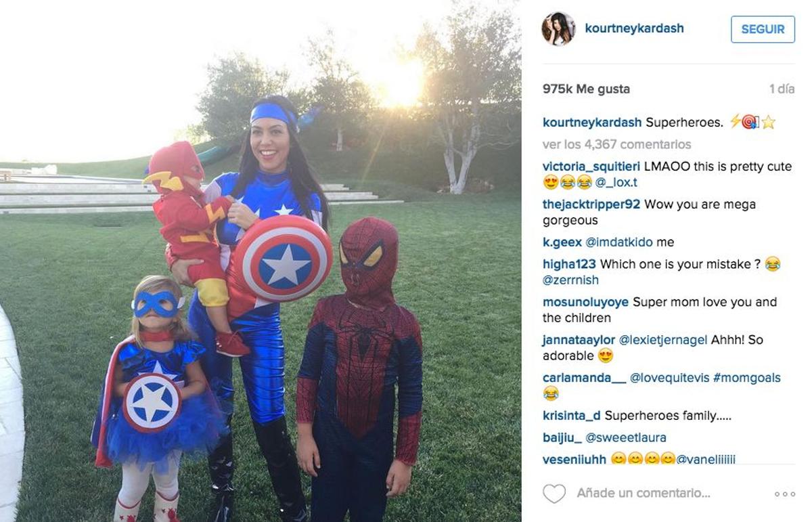Click the superheroes costume photo
The width and height of the screenshot is (812, 522).
261,261
